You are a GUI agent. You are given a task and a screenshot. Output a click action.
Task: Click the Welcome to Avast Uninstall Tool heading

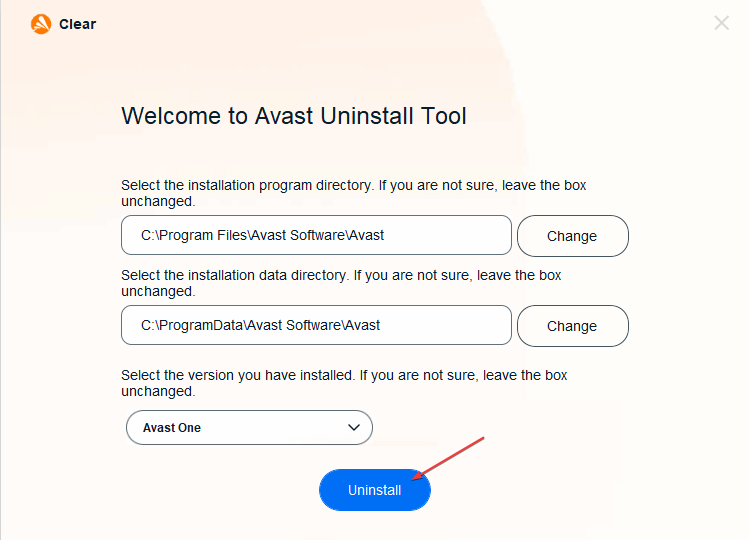tap(294, 116)
